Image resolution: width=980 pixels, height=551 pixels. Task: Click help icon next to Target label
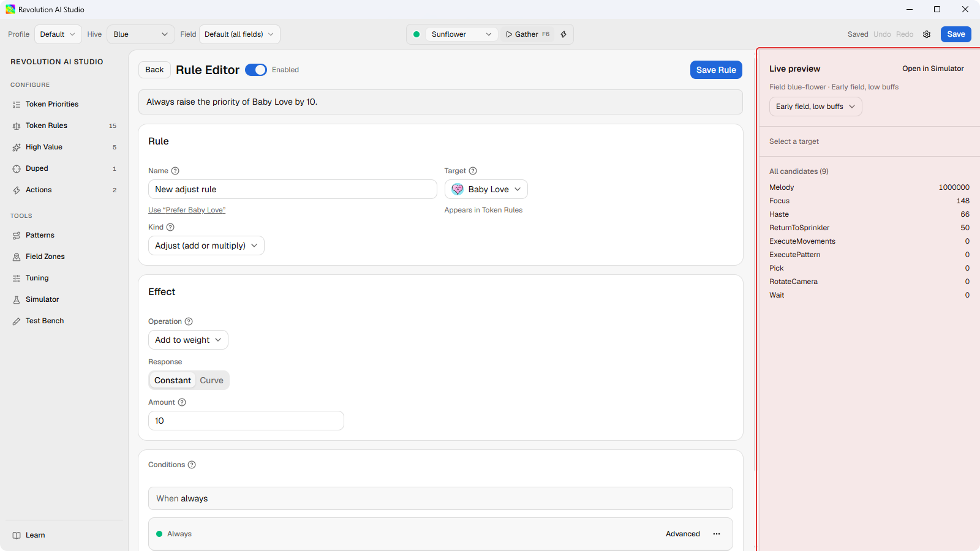[x=473, y=171]
